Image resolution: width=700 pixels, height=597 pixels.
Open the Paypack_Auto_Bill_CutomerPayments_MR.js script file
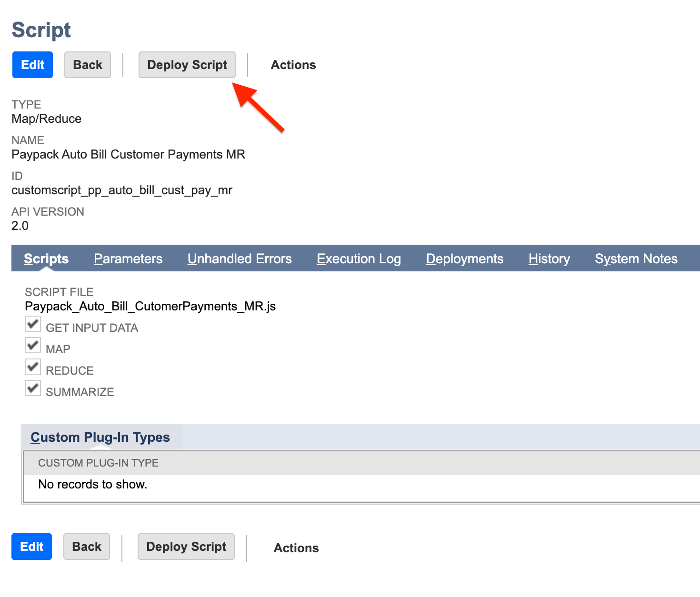(x=150, y=306)
